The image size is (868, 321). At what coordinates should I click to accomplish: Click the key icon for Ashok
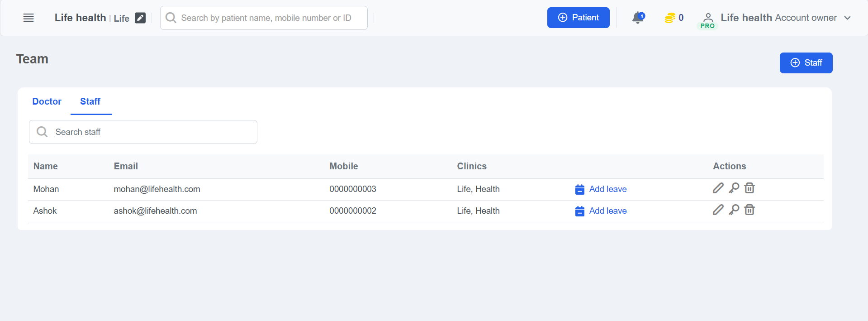734,210
